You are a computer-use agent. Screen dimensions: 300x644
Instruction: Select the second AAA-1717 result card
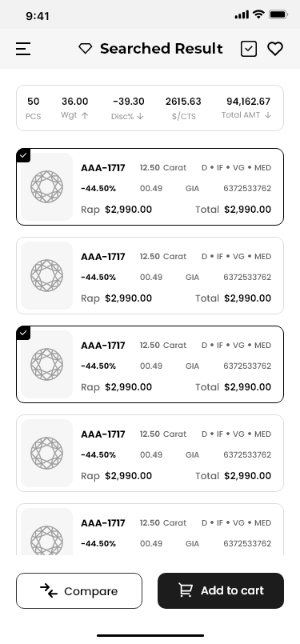pyautogui.click(x=150, y=275)
